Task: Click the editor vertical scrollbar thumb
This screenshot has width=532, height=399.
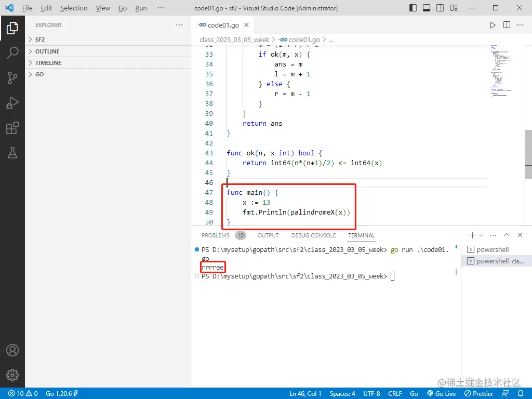Action: point(528,154)
